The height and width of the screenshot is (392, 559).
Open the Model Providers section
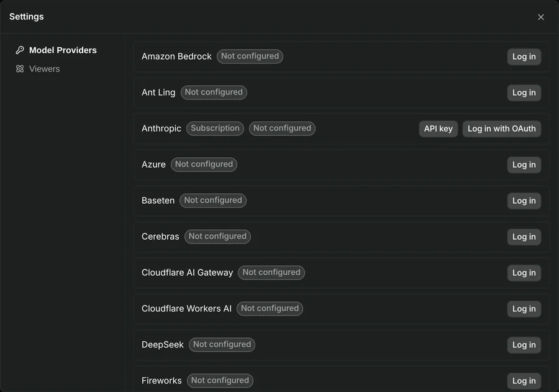pyautogui.click(x=57, y=50)
